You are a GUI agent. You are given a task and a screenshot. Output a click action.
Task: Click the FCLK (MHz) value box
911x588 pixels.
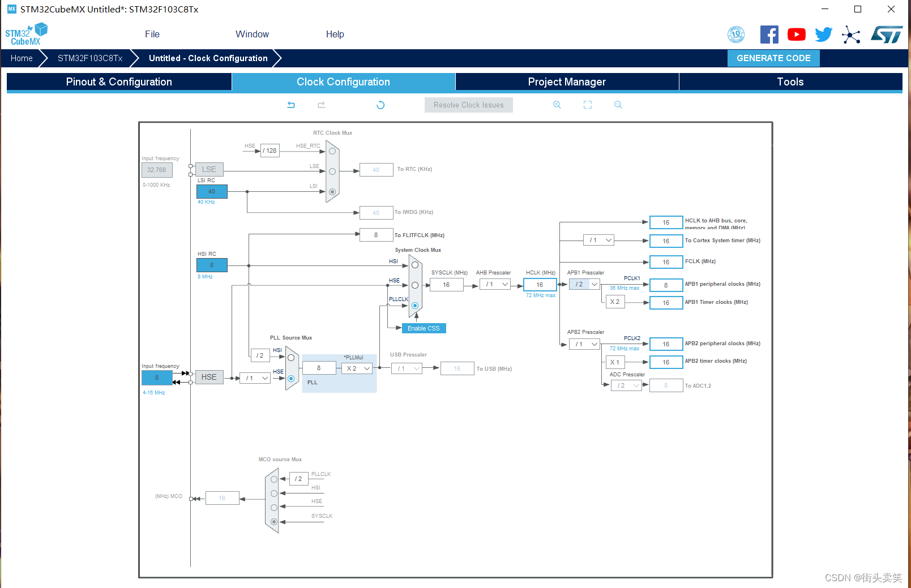[666, 262]
